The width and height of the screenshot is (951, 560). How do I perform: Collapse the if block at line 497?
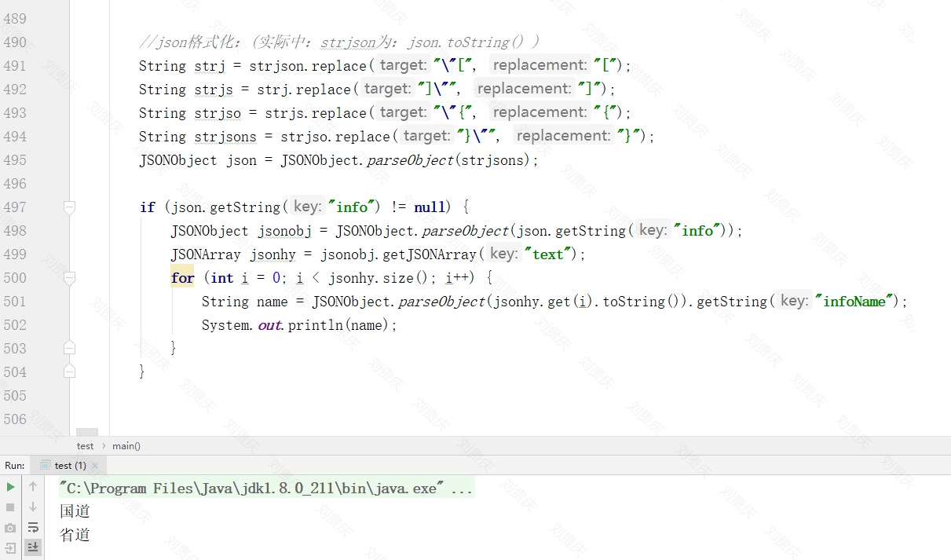(69, 207)
